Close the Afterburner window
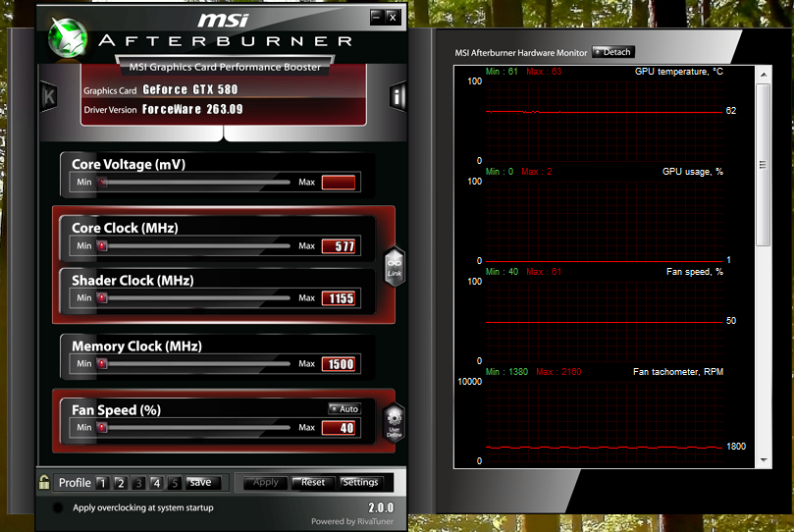794x532 pixels. point(393,18)
